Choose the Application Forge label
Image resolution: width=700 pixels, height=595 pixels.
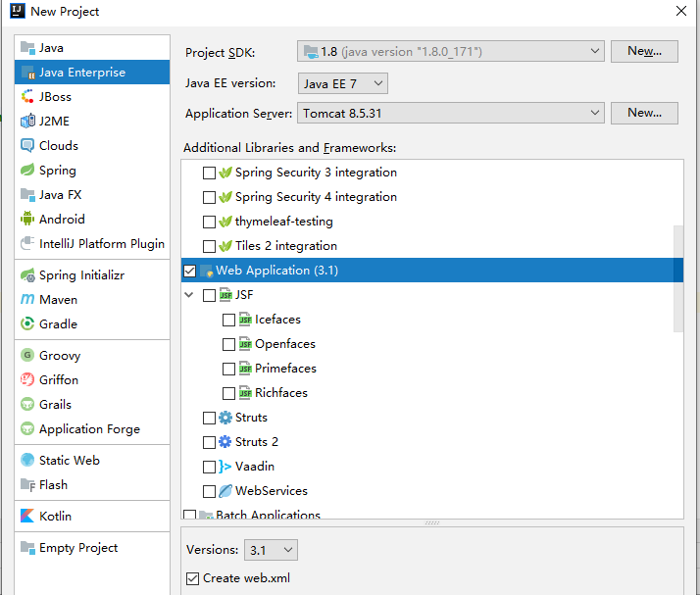tap(89, 429)
